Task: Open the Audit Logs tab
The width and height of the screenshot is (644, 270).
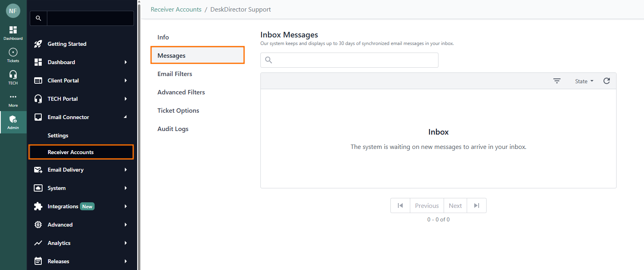Action: click(173, 129)
